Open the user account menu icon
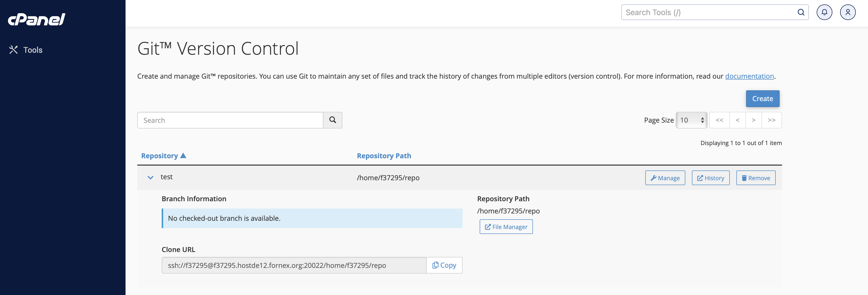Image resolution: width=868 pixels, height=295 pixels. point(847,12)
